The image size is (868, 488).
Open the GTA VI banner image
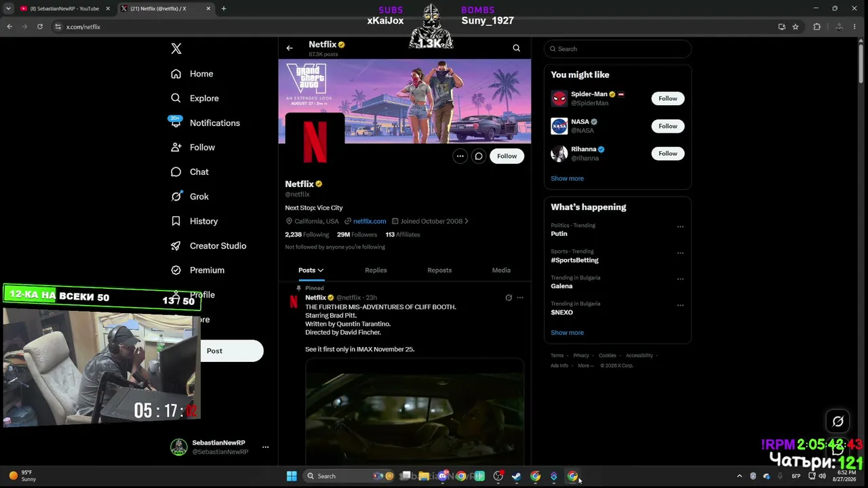pos(405,101)
